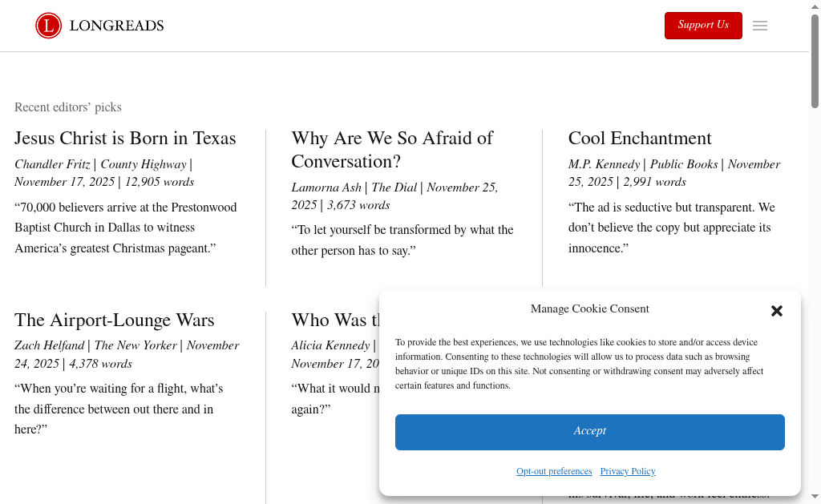Click County Highway publication link

coord(143,164)
